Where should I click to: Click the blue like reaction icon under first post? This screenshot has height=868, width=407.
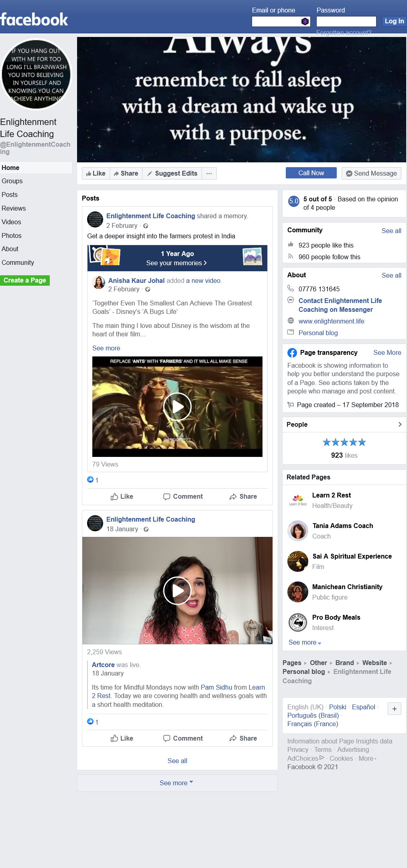click(x=90, y=480)
